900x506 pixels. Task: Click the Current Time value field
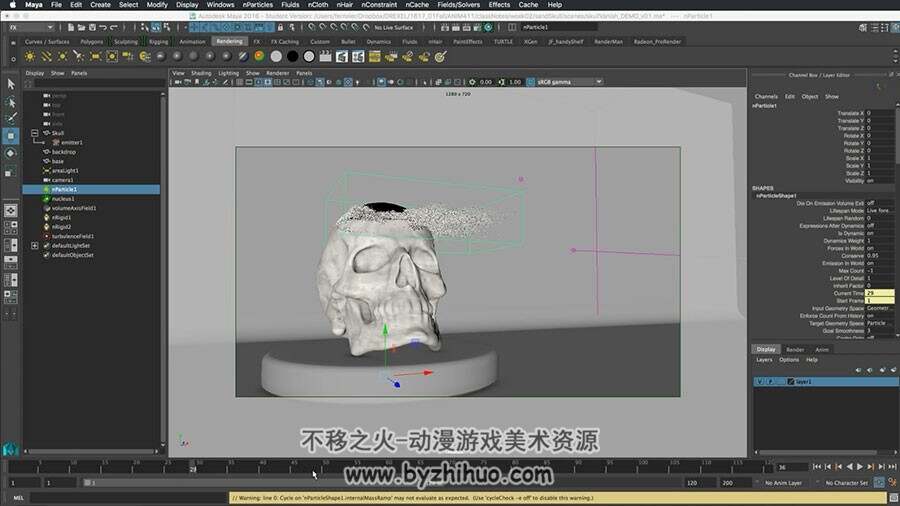click(x=879, y=293)
